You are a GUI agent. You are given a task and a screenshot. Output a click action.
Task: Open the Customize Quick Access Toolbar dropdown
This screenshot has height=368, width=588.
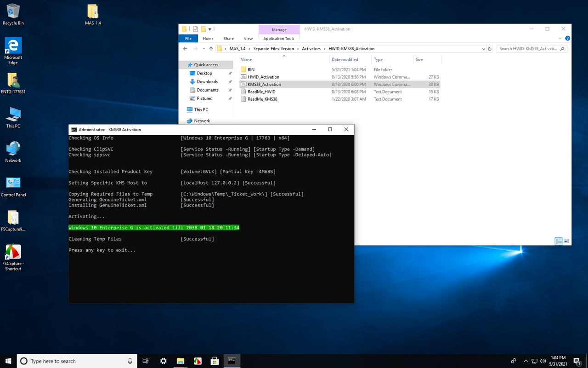point(210,29)
